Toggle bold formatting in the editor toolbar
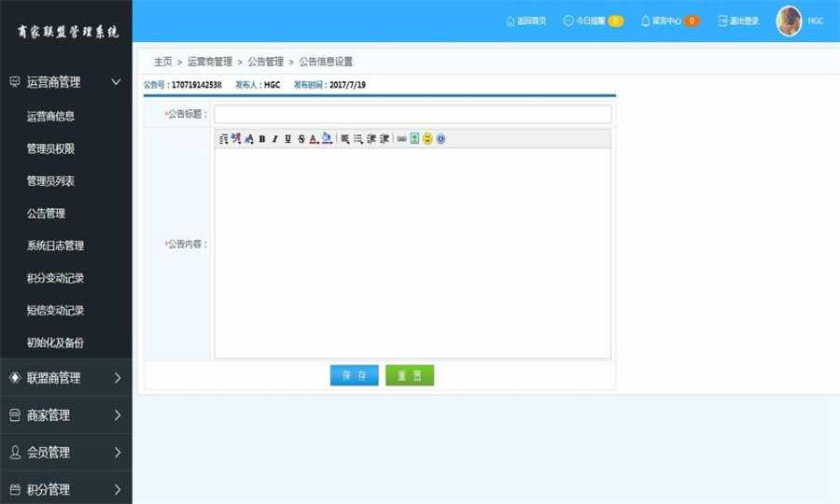The width and height of the screenshot is (840, 504). (262, 139)
